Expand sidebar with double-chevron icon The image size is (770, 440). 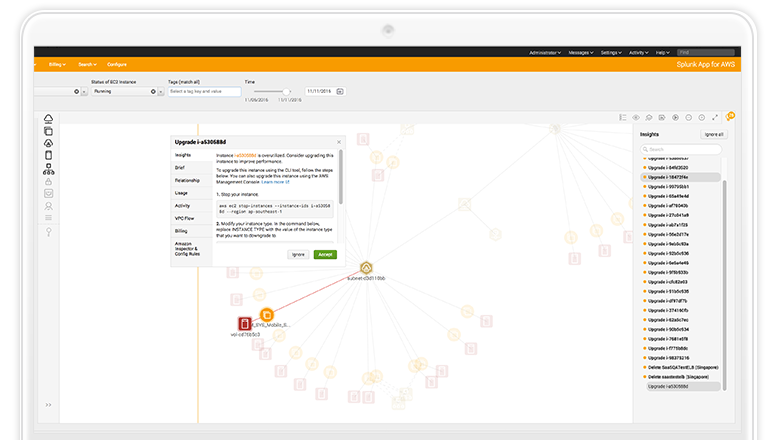coord(48,405)
